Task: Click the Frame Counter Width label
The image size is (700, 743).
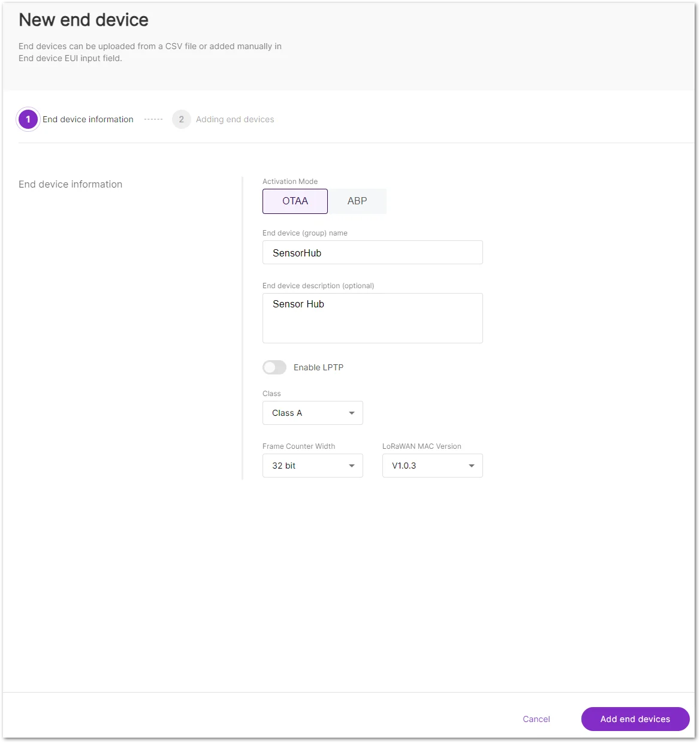Action: click(x=298, y=446)
